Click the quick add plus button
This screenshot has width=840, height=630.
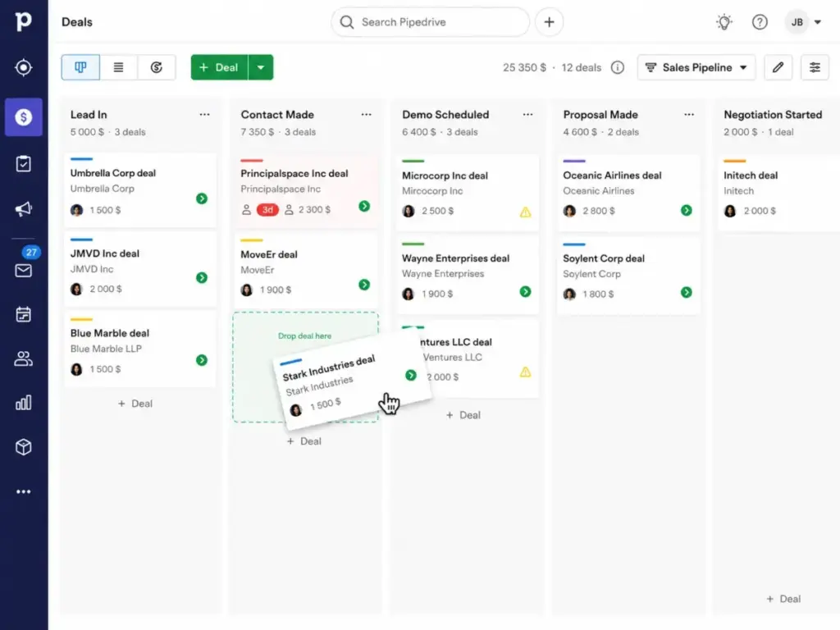(x=549, y=22)
